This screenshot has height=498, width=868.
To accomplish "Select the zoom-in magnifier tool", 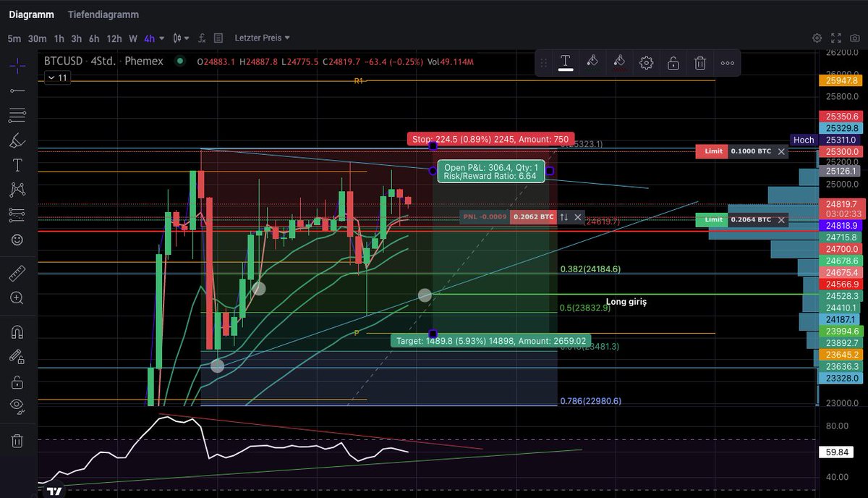I will (x=18, y=298).
